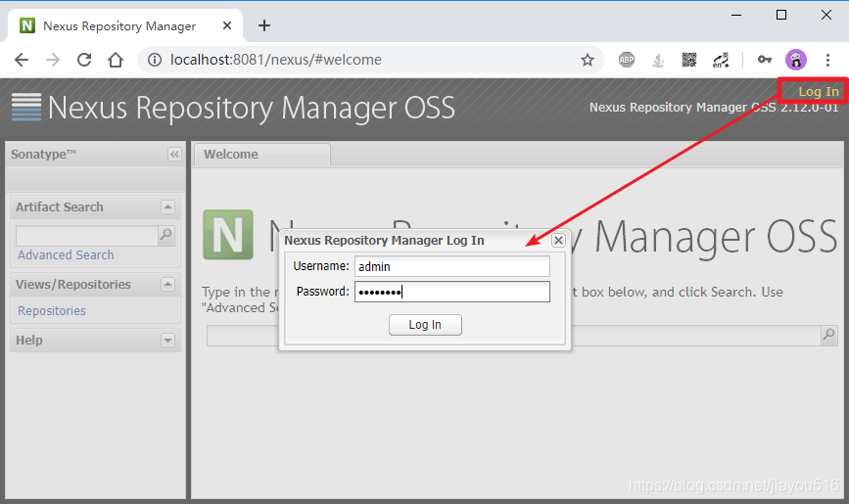Bookmark this page with the star icon

pos(588,60)
